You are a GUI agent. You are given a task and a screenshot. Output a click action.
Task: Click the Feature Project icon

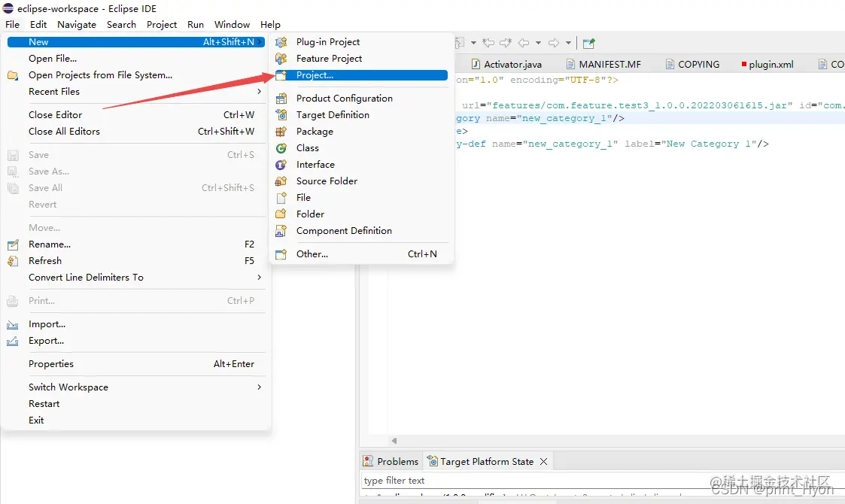[281, 58]
